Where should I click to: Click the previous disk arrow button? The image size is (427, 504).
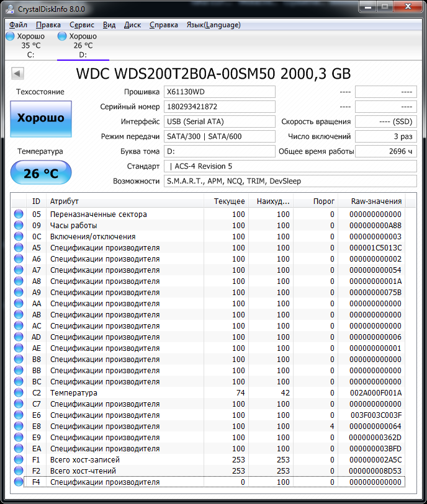click(x=17, y=73)
